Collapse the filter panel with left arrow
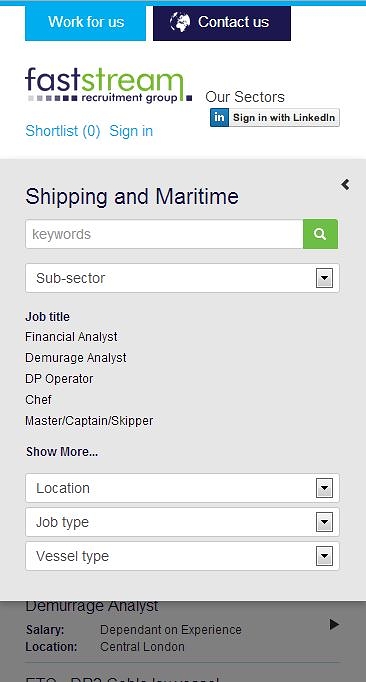The height and width of the screenshot is (682, 366). (345, 185)
